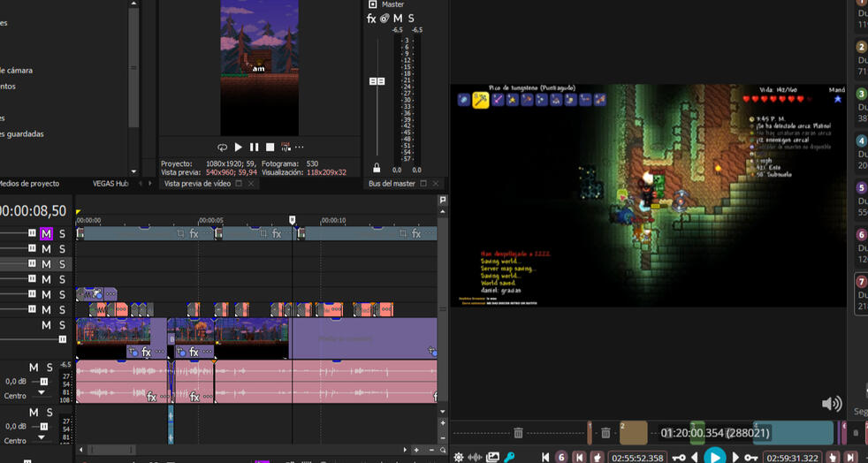
Task: Click event fx icon on first audio clip
Action: [151, 398]
